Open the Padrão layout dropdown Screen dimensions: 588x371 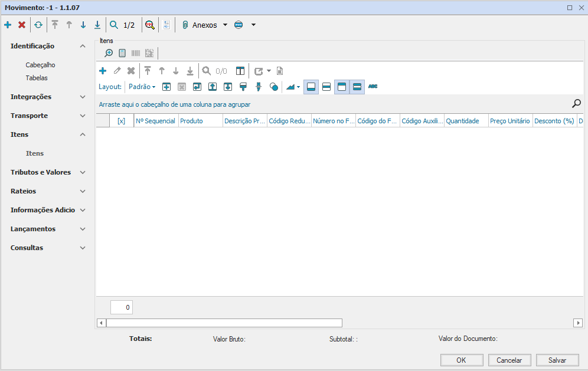[x=142, y=87]
